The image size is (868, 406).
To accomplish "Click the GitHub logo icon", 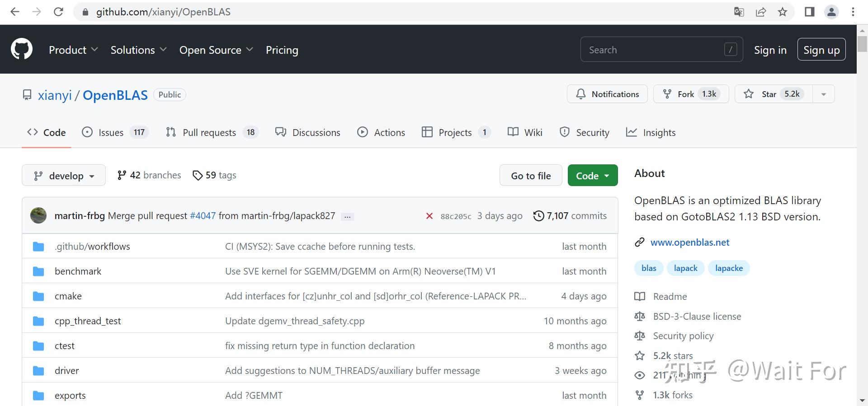I will [22, 49].
